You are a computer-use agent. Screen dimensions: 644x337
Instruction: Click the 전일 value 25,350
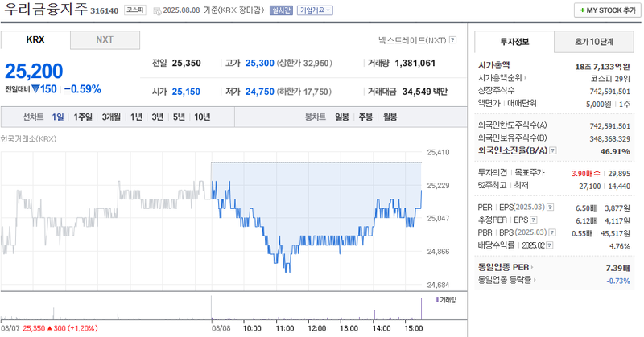[x=187, y=64]
